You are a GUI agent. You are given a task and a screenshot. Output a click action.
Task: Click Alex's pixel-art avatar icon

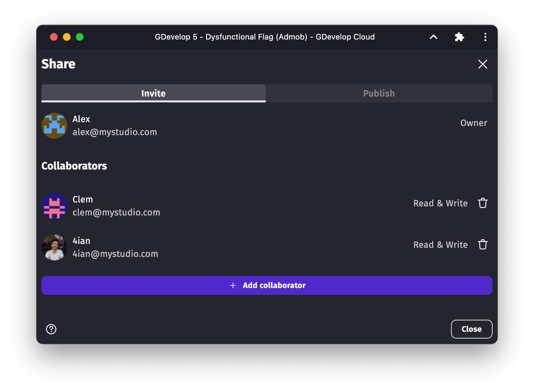(x=54, y=126)
